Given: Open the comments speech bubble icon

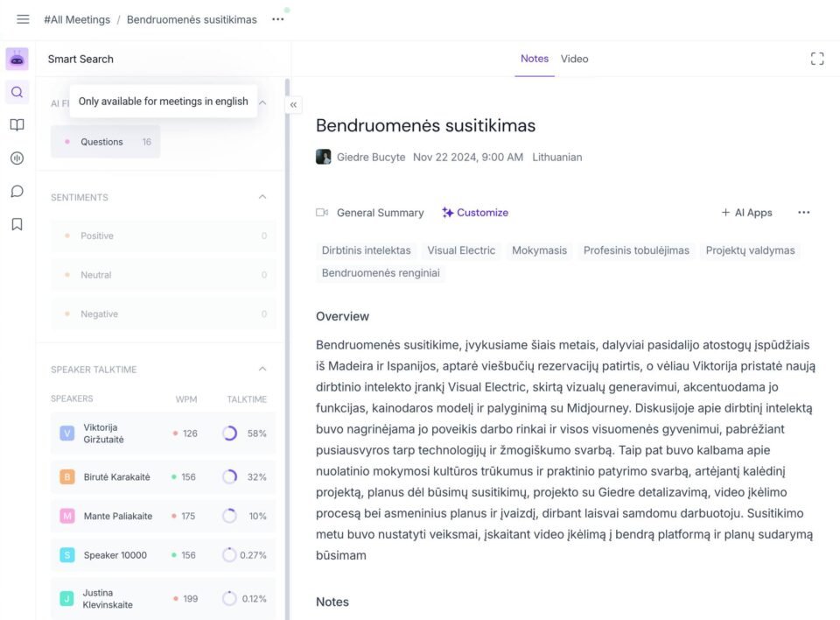Looking at the screenshot, I should click(x=17, y=192).
